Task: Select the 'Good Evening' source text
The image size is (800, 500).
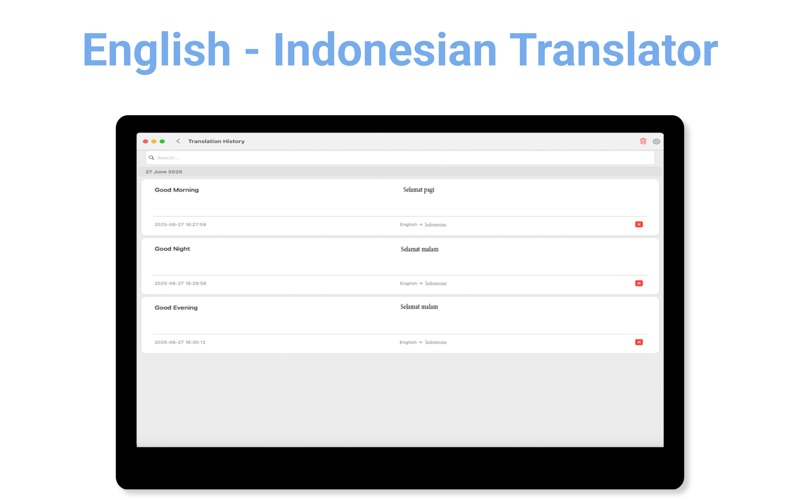Action: click(176, 308)
